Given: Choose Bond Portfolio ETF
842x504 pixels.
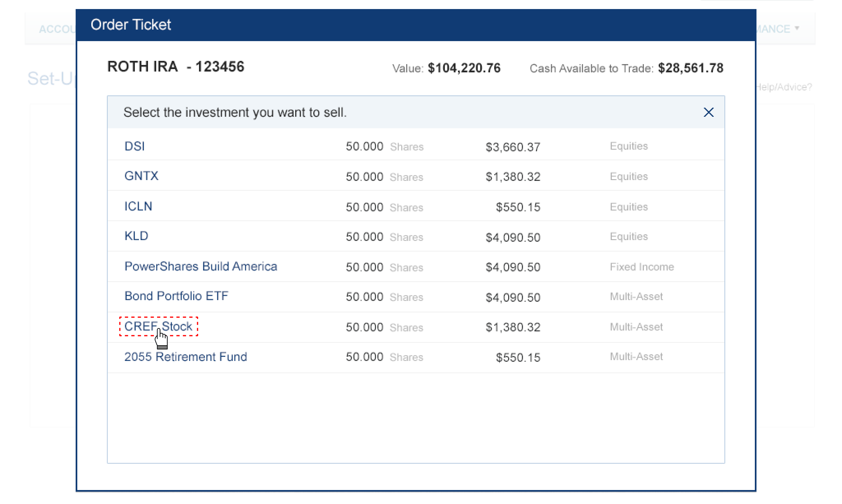Looking at the screenshot, I should pyautogui.click(x=176, y=296).
